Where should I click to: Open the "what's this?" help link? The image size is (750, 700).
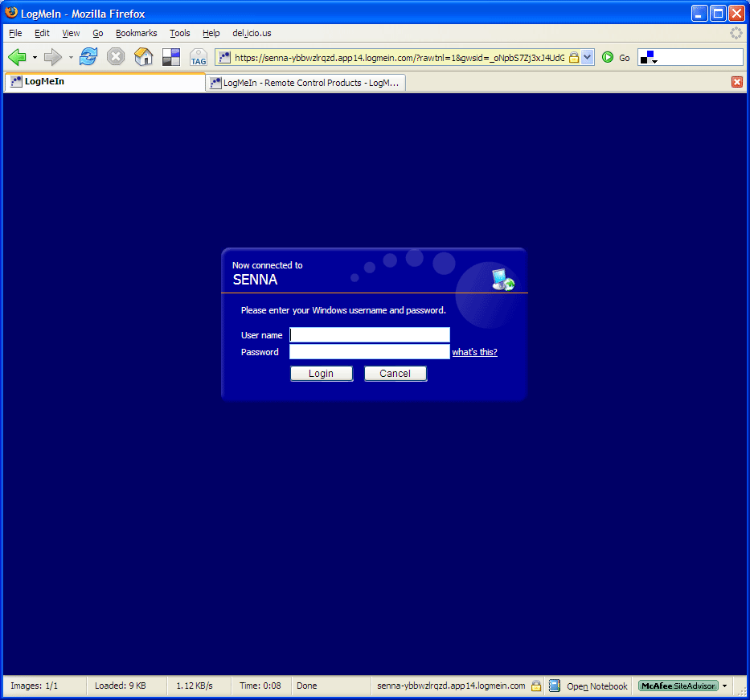pos(474,352)
